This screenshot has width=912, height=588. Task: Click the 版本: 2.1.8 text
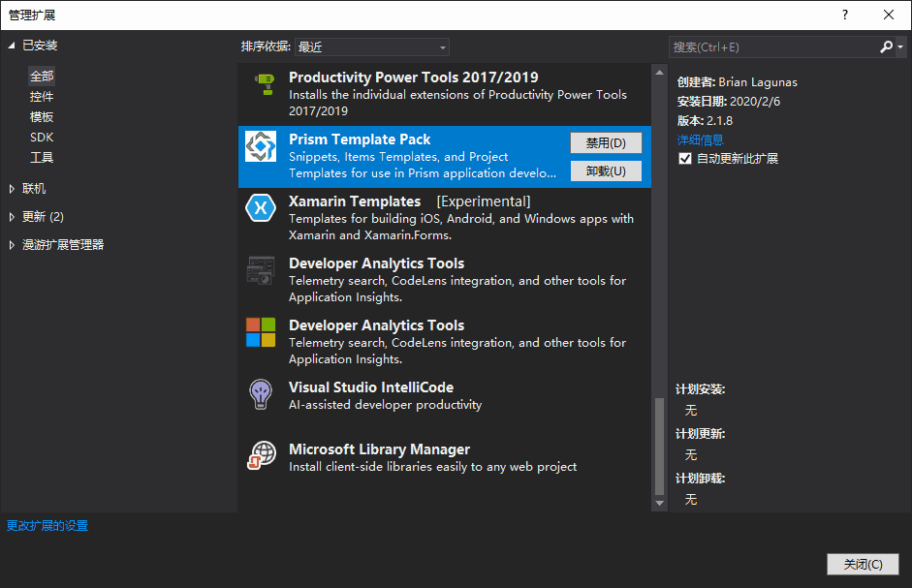point(705,120)
